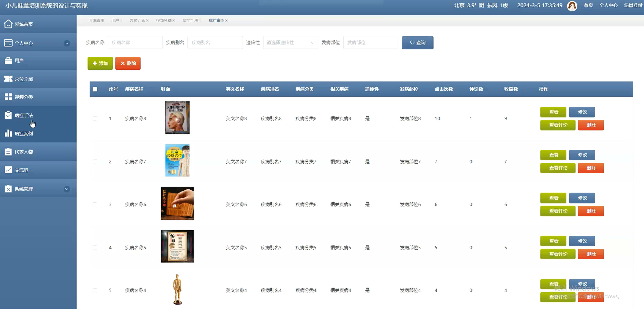Open cover thumbnail of 疾病名称7
644x309 pixels.
(x=177, y=160)
